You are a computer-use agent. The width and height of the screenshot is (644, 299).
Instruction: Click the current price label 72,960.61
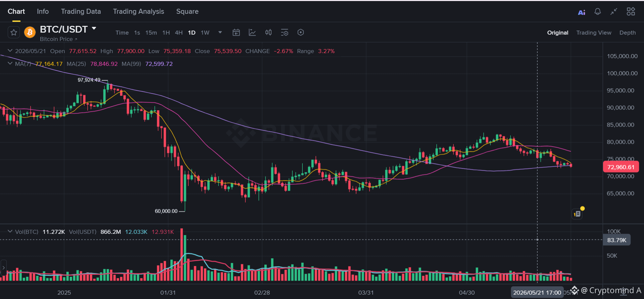tap(621, 167)
